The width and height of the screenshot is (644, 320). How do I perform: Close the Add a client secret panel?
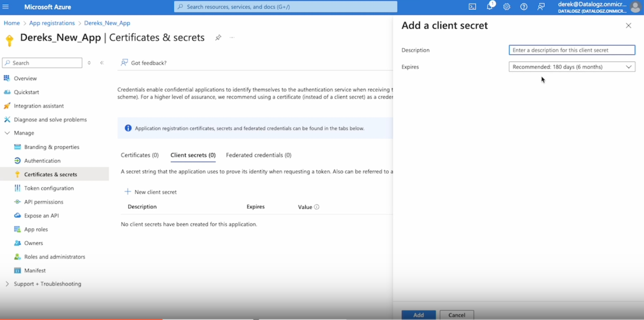(x=628, y=26)
